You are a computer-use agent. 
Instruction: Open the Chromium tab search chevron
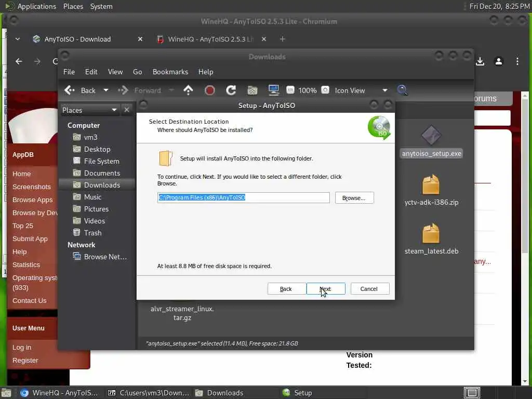coord(18,39)
